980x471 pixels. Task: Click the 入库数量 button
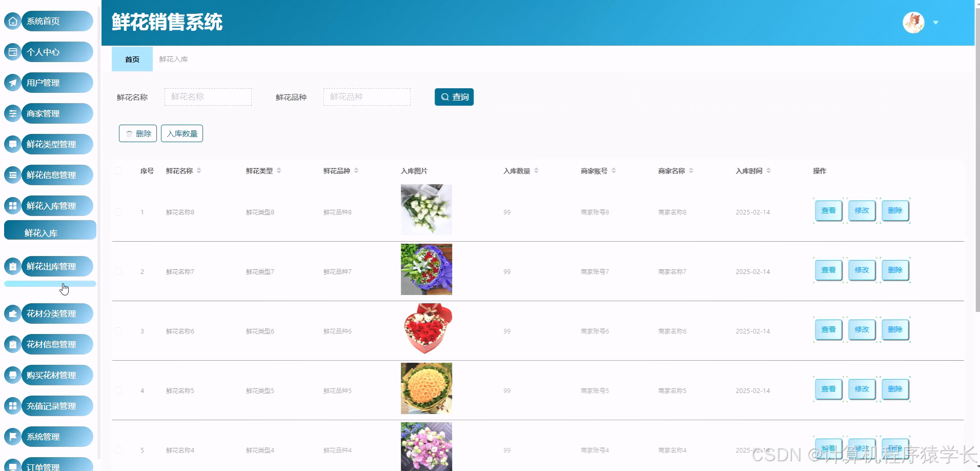[181, 133]
